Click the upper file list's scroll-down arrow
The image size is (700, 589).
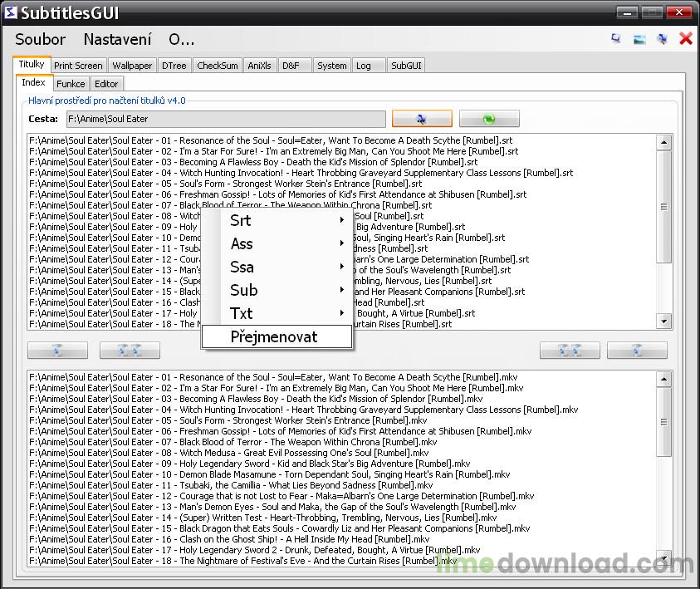click(x=664, y=321)
